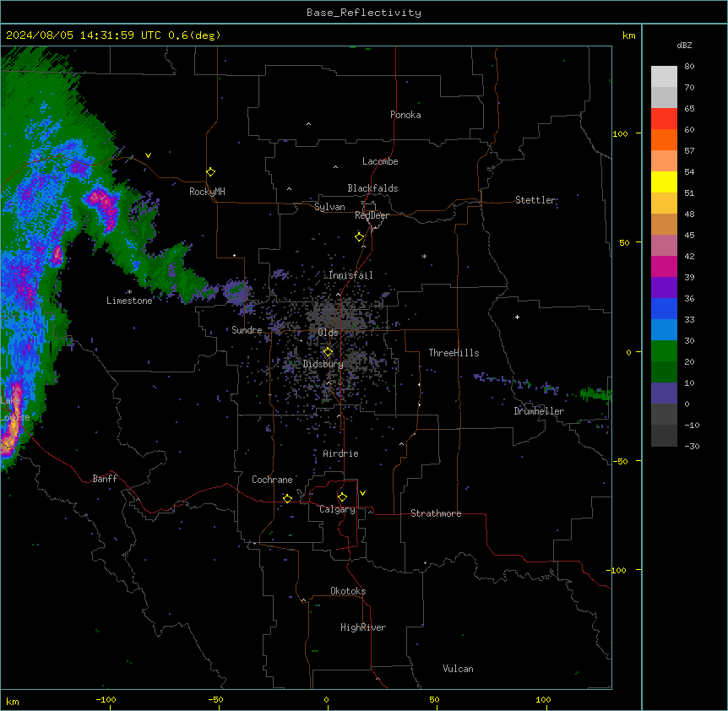Click the yellow V marker northwest of RockyMH

tap(148, 155)
